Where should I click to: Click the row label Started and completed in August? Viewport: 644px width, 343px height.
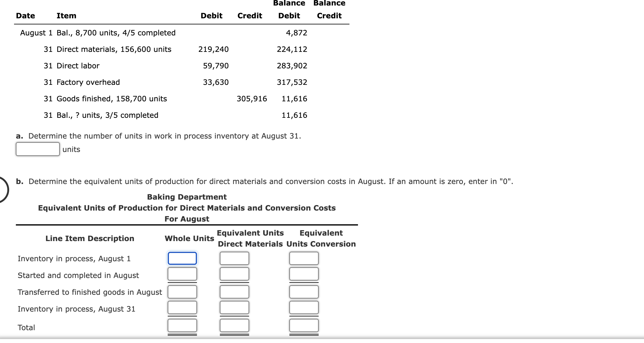click(x=78, y=275)
